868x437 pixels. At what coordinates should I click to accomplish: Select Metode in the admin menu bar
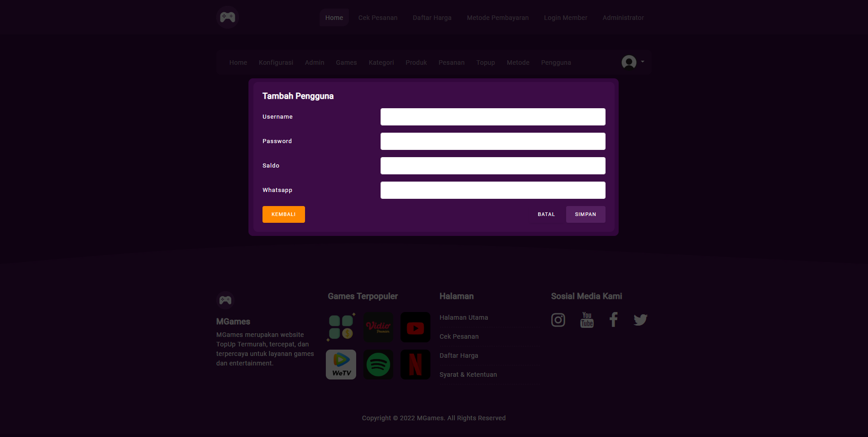(x=518, y=62)
